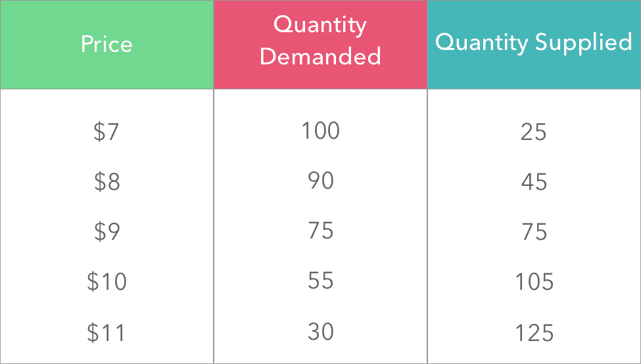This screenshot has height=364, width=641.
Task: Click the $8 price cell
Action: (107, 181)
